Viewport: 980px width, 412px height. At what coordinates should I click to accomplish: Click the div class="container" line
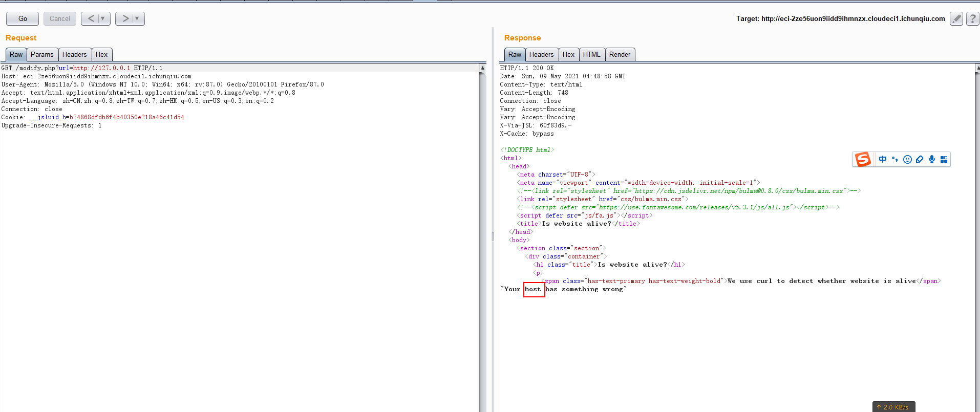tap(566, 256)
